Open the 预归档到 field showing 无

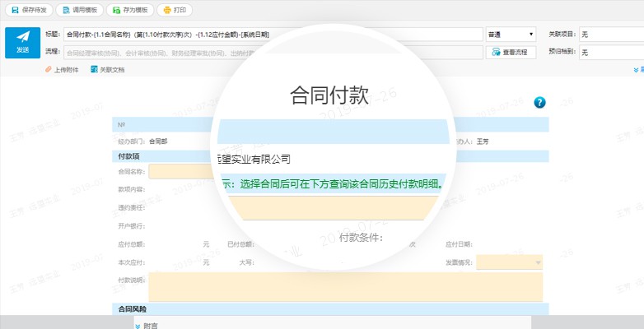point(611,52)
